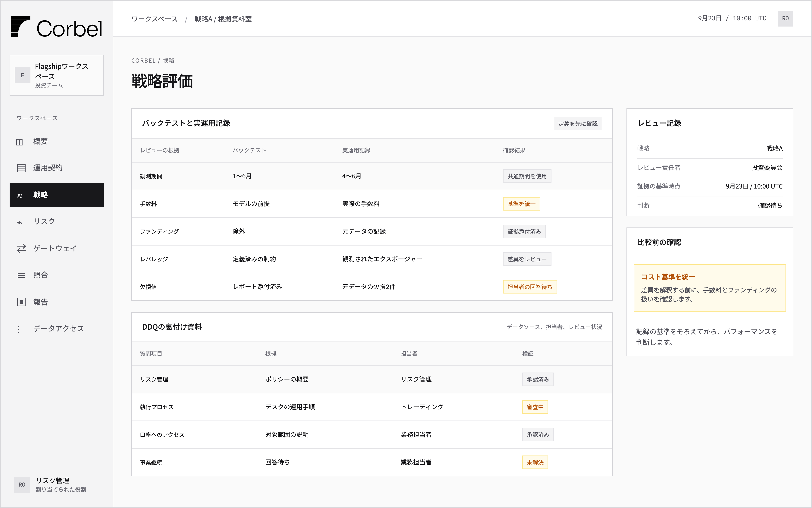Click the 観測期間 row label
The image size is (812, 508).
151,176
